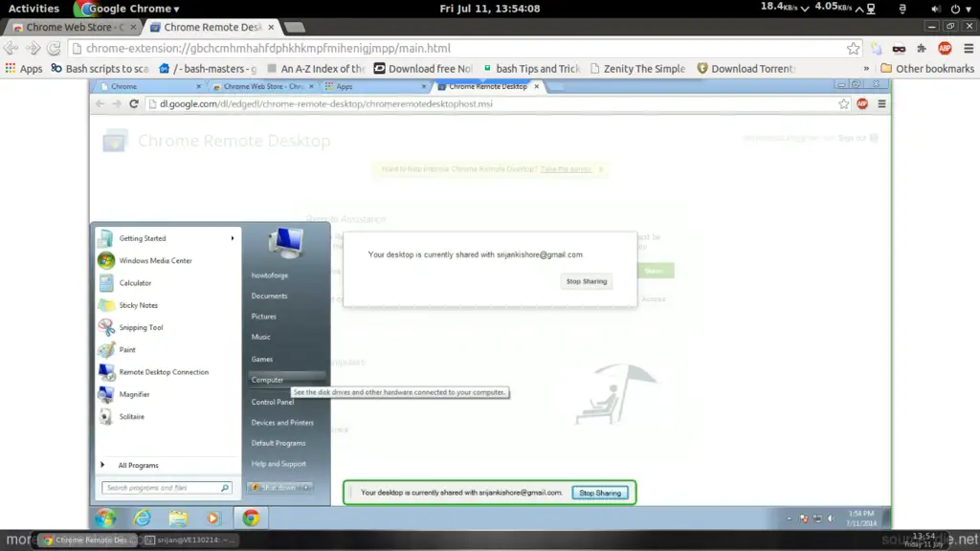Click the Windows Start orb in remote taskbar
This screenshot has height=551, width=980.
[x=105, y=518]
